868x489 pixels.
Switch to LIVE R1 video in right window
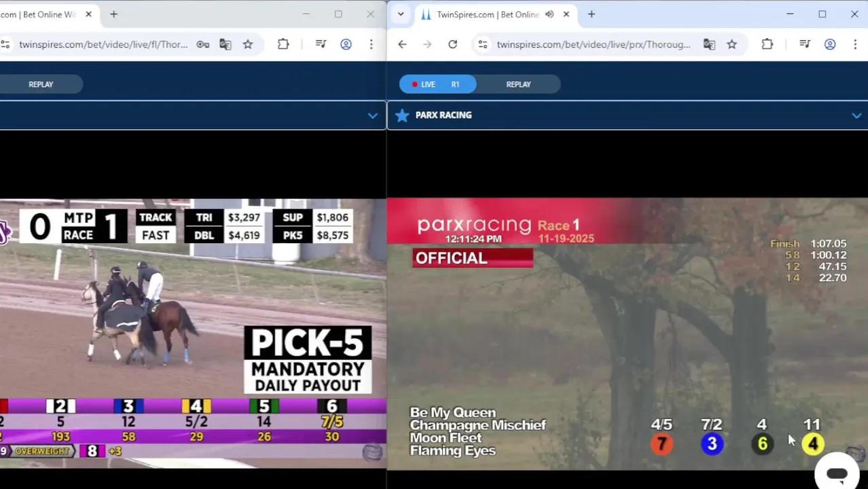point(437,84)
